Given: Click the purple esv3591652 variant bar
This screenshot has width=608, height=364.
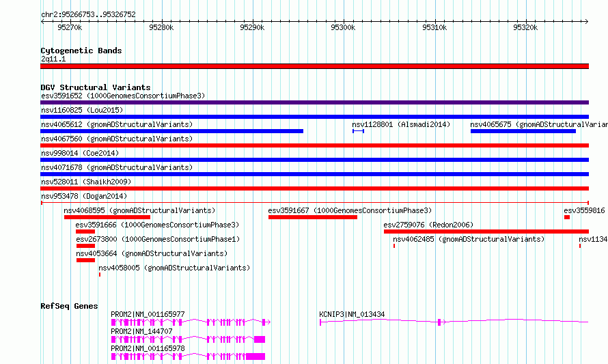Looking at the screenshot, I should click(x=314, y=102).
